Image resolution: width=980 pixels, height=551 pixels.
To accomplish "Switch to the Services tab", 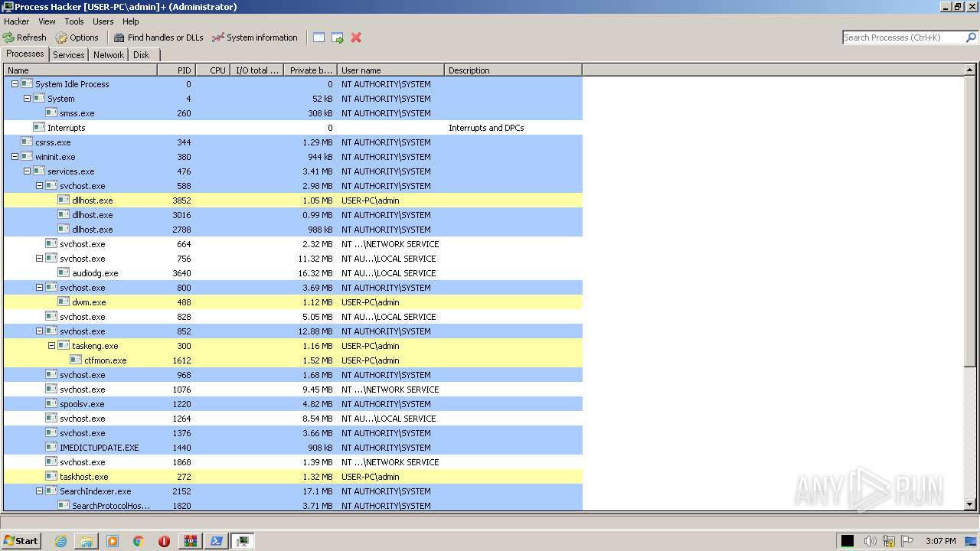I will [69, 55].
